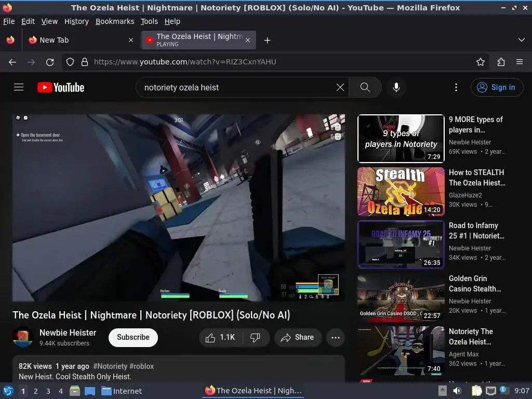Switch to workspace 2
The width and height of the screenshot is (532, 399).
click(36, 391)
